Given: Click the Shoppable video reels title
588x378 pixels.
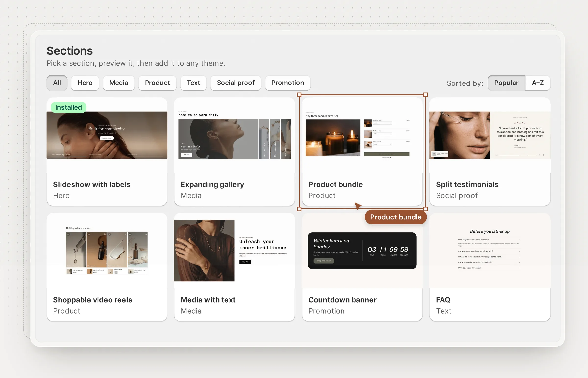Looking at the screenshot, I should [93, 300].
